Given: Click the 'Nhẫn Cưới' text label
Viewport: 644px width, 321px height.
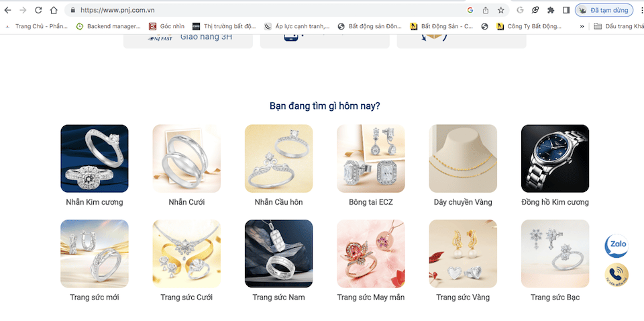Looking at the screenshot, I should coord(186,202).
